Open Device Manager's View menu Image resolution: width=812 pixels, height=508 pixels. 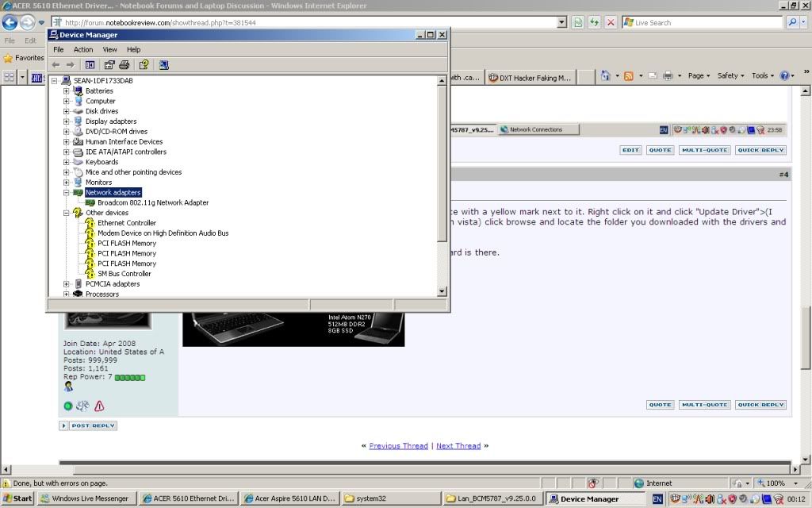point(109,50)
